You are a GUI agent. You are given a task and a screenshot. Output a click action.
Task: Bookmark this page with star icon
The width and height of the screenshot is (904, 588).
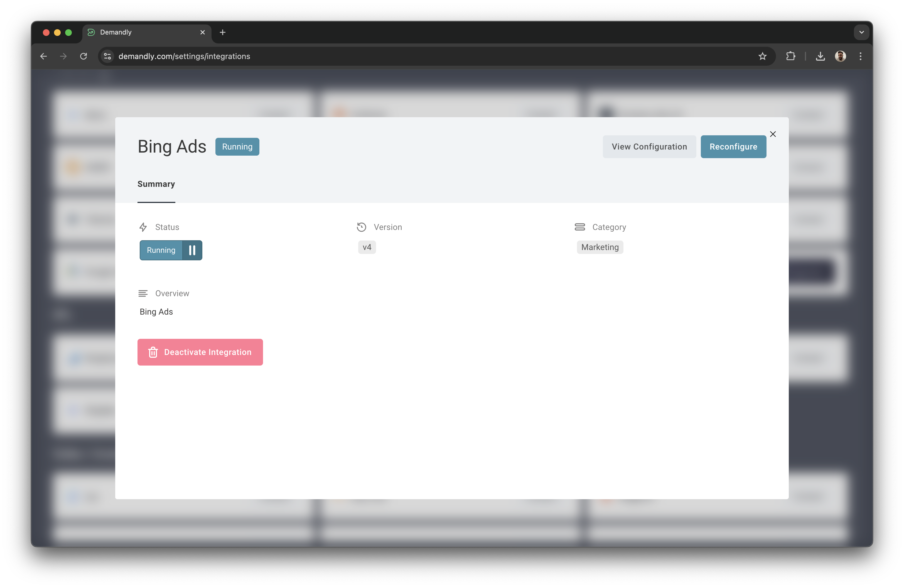click(762, 56)
